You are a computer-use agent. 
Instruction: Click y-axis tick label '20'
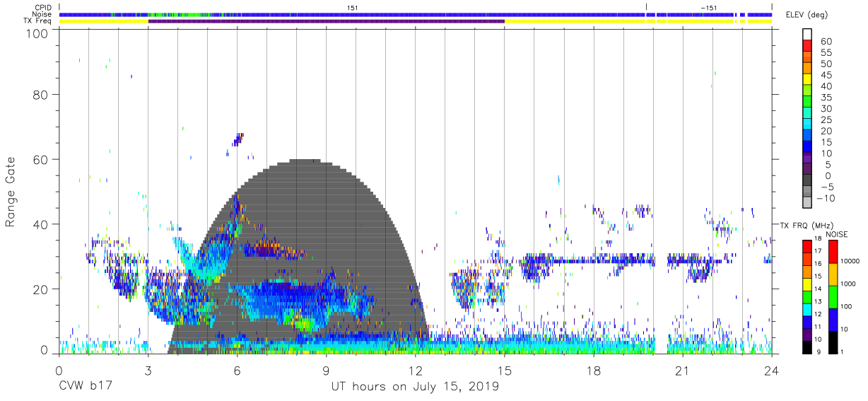(41, 289)
